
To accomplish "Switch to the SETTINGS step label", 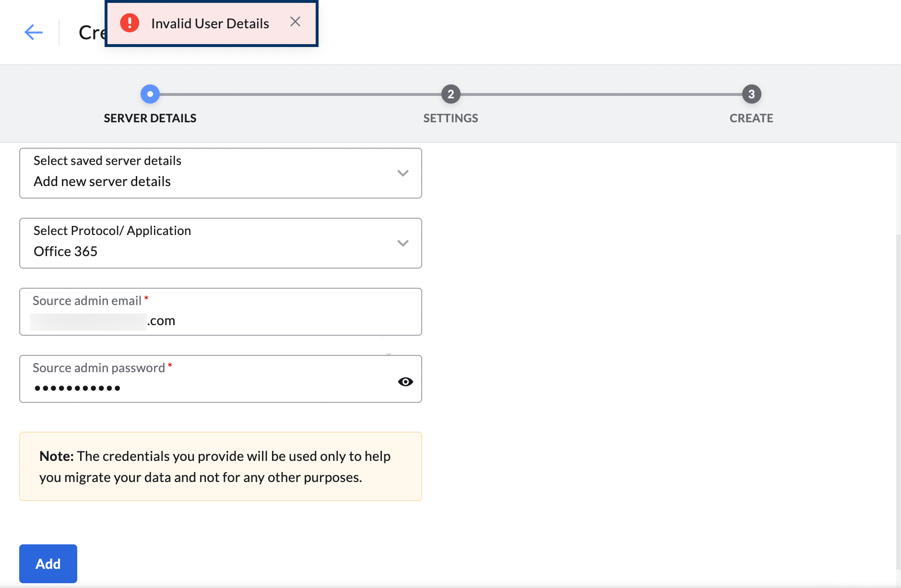I will (450, 118).
